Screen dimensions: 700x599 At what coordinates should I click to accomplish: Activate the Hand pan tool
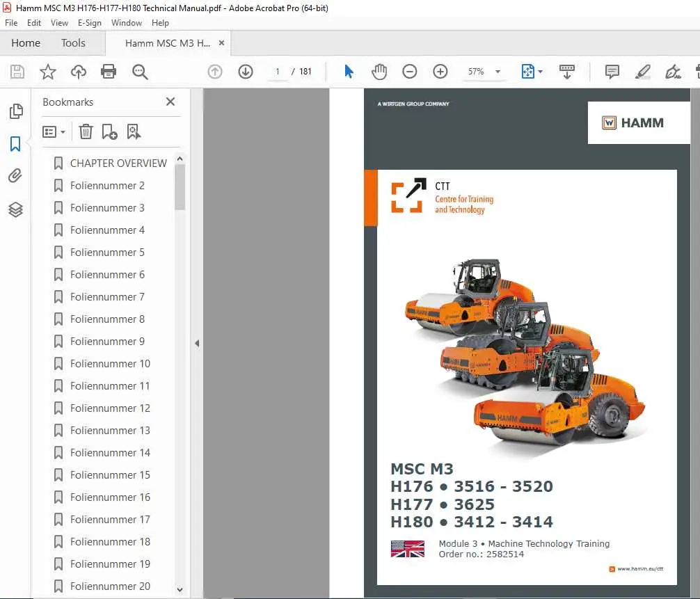point(379,72)
